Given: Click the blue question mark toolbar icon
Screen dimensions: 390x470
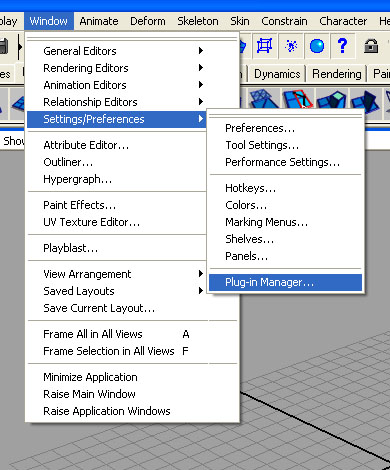Looking at the screenshot, I should [x=342, y=46].
